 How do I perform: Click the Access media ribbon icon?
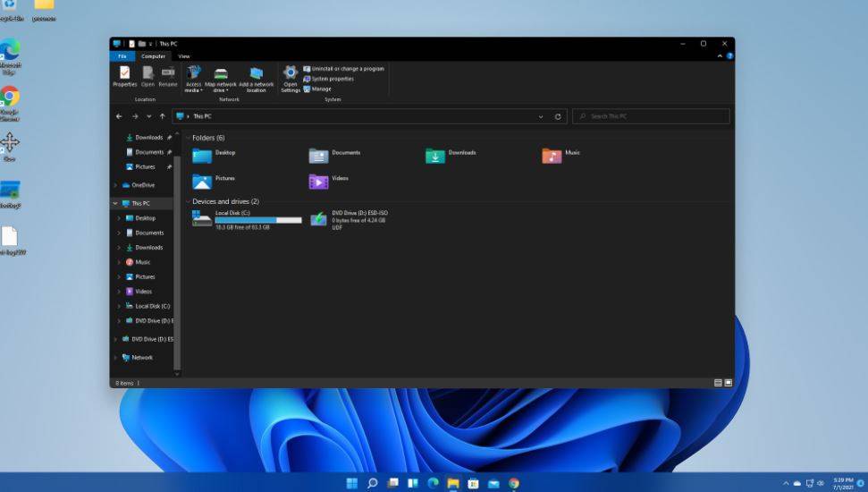pos(193,79)
